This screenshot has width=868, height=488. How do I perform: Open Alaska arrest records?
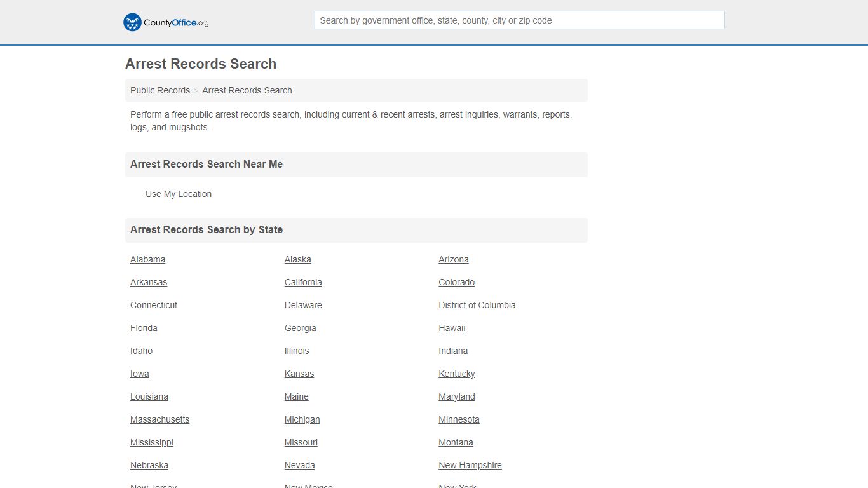coord(298,259)
